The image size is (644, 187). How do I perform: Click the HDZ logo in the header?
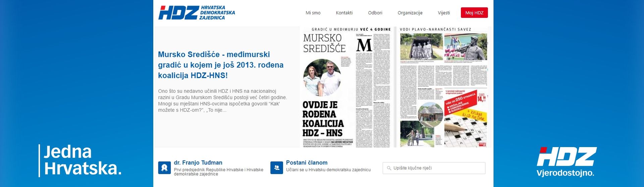point(197,13)
